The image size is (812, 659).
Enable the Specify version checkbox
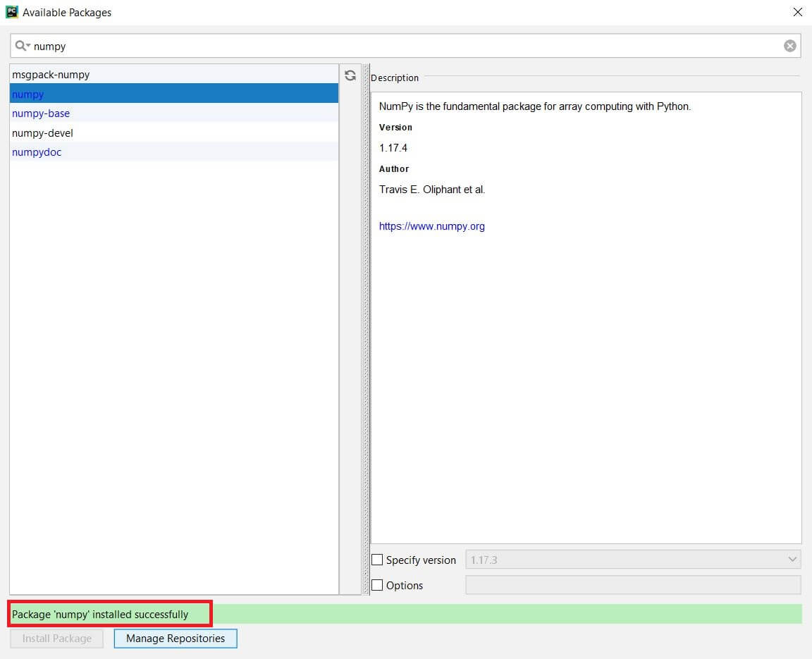click(x=377, y=560)
